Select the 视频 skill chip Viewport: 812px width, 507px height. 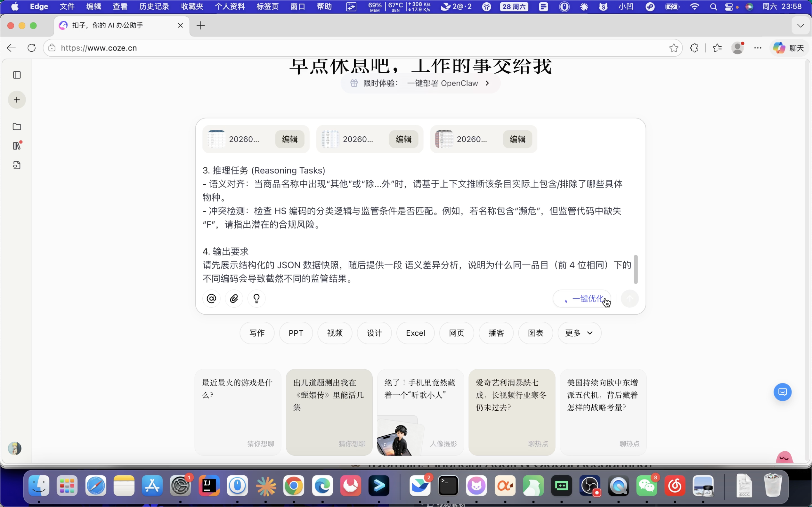[x=335, y=333]
